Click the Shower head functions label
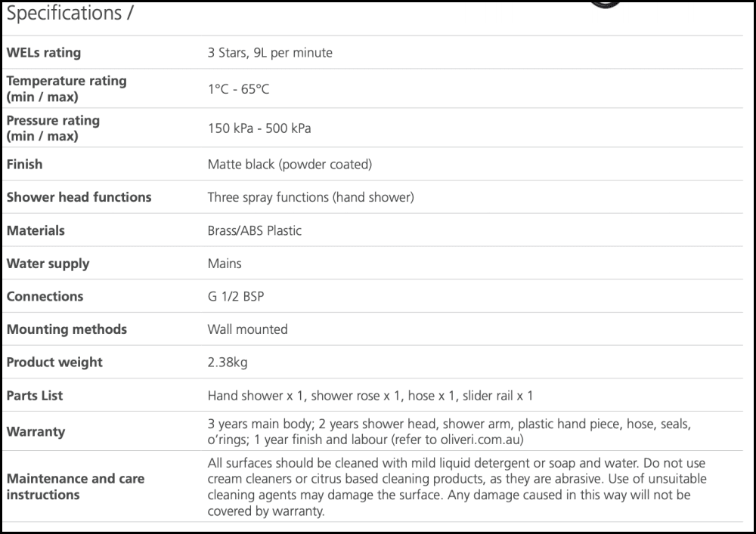This screenshot has width=756, height=534. point(79,197)
